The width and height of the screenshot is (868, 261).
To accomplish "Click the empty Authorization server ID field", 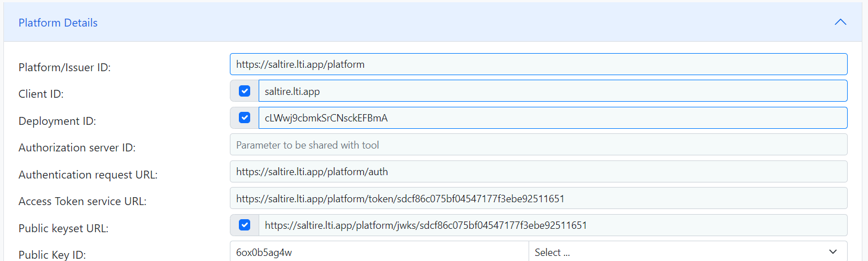I will pyautogui.click(x=538, y=145).
